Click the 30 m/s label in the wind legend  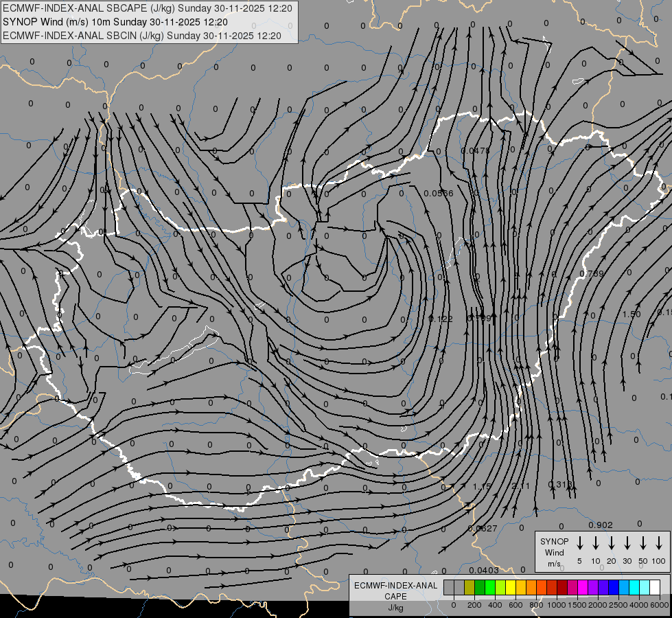pos(627,561)
